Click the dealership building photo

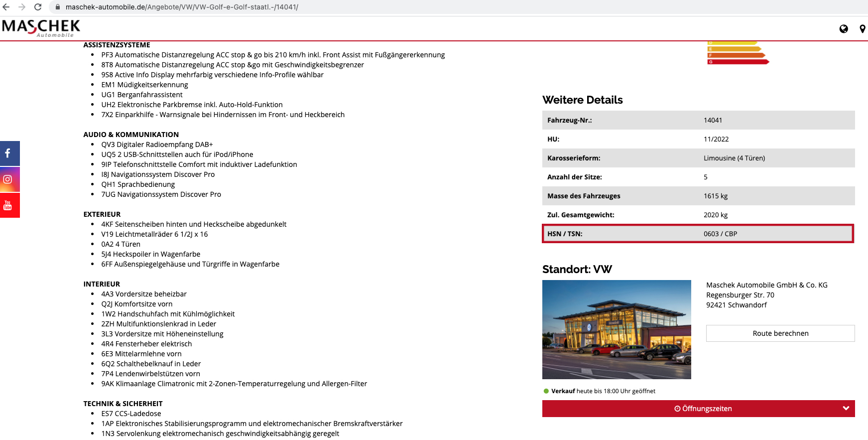point(617,329)
